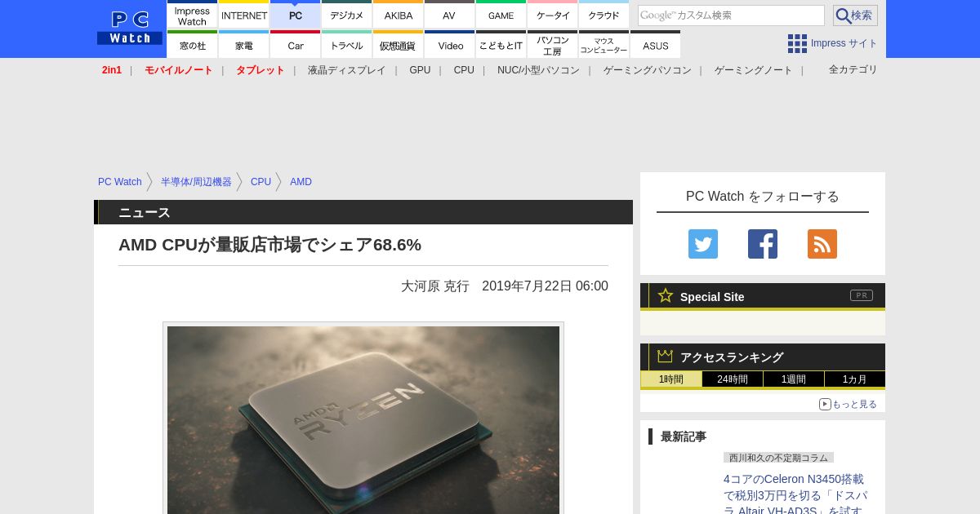Open the トラベル Watch tab
The height and width of the screenshot is (514, 980).
347,44
